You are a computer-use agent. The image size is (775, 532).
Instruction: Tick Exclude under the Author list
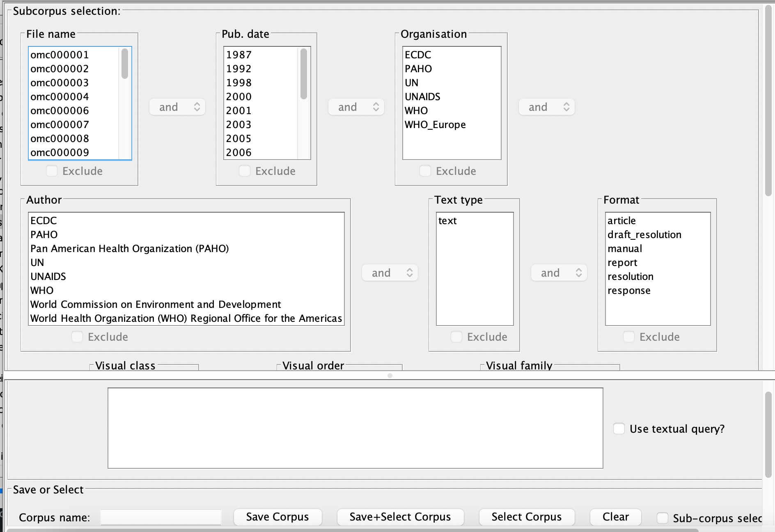click(x=77, y=337)
